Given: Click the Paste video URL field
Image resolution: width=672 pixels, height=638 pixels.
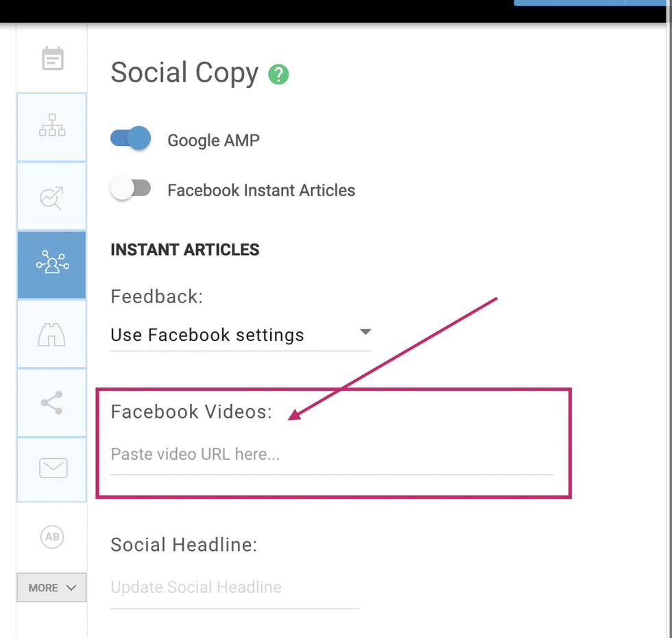Looking at the screenshot, I should tap(331, 455).
